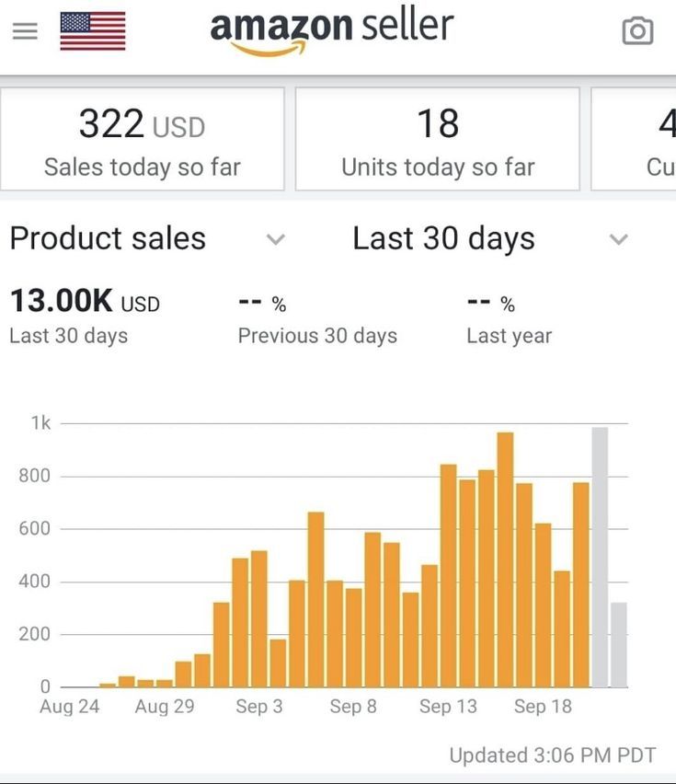Tap the Amazon Seller logo
Screen dimensions: 676x784
[332, 31]
